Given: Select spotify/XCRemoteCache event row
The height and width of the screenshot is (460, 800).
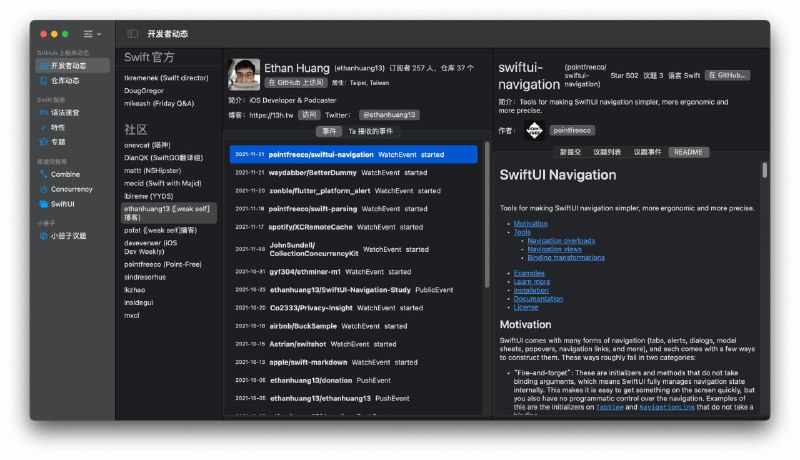Looking at the screenshot, I should (x=354, y=227).
